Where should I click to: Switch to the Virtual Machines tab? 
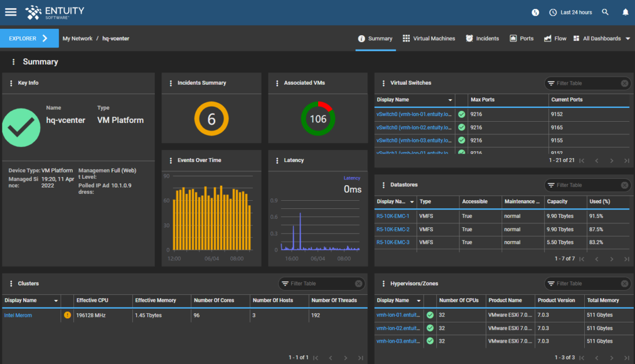(x=429, y=39)
